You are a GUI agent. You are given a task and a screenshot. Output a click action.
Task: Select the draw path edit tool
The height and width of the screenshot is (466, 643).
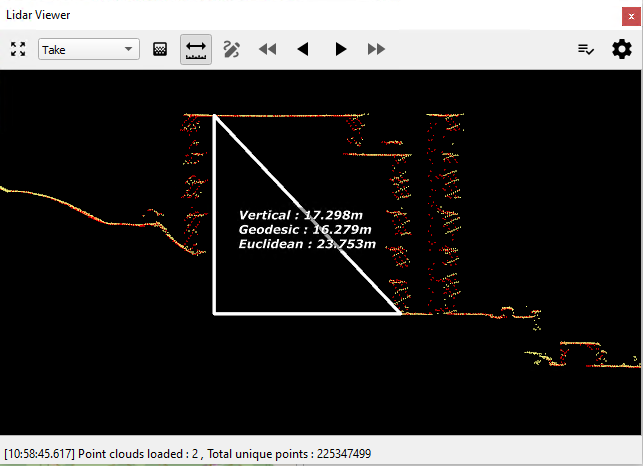[x=232, y=49]
